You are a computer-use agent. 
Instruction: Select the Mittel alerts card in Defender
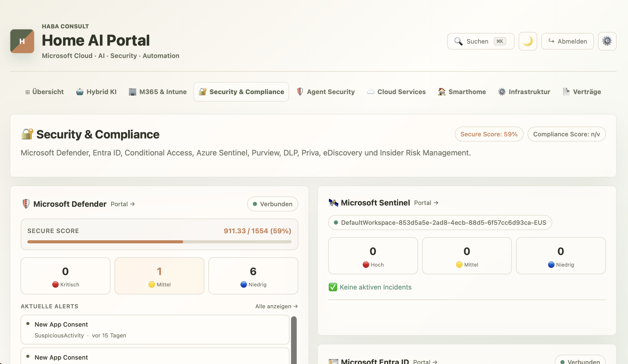pos(159,276)
